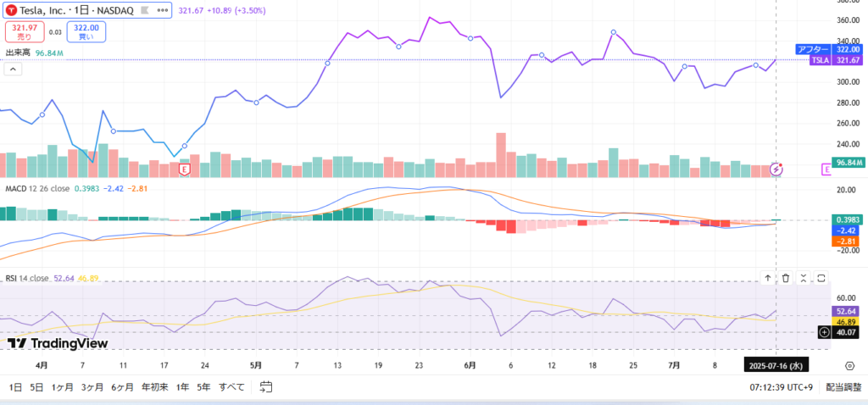Select the 5日 time range

point(36,387)
